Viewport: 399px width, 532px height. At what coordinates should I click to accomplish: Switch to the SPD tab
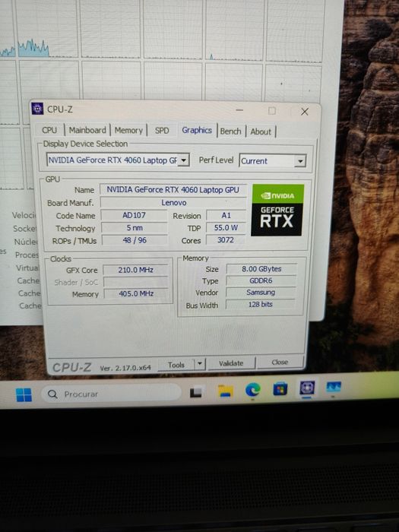(x=162, y=131)
